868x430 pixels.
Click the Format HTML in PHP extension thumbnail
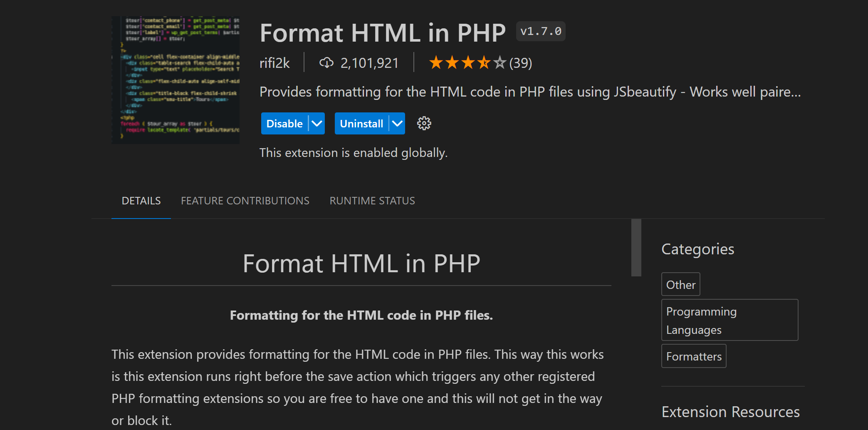coord(175,80)
